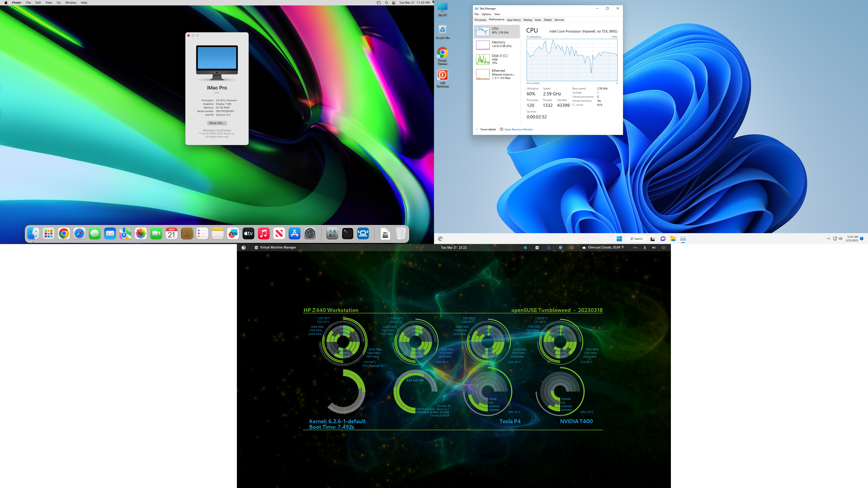
Task: Switch to Services tab in Task Manager
Action: (x=559, y=20)
